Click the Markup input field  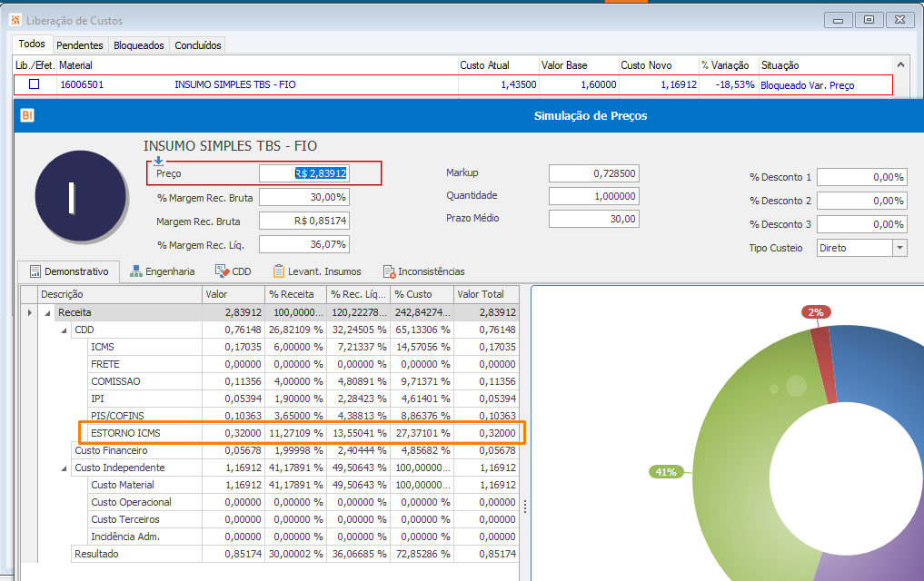594,173
